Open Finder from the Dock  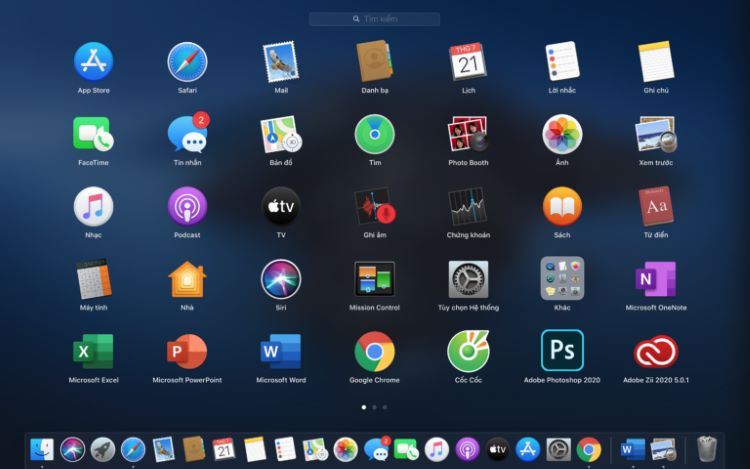(x=42, y=450)
